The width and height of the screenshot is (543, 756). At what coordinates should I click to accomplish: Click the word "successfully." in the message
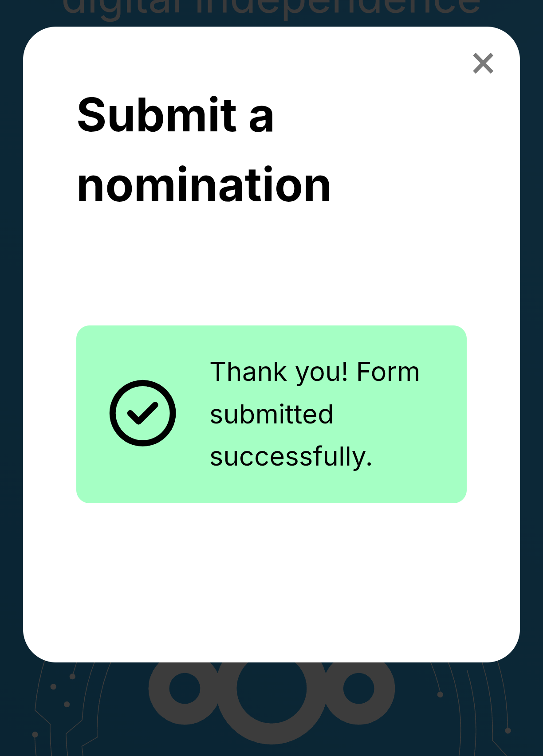coord(291,457)
